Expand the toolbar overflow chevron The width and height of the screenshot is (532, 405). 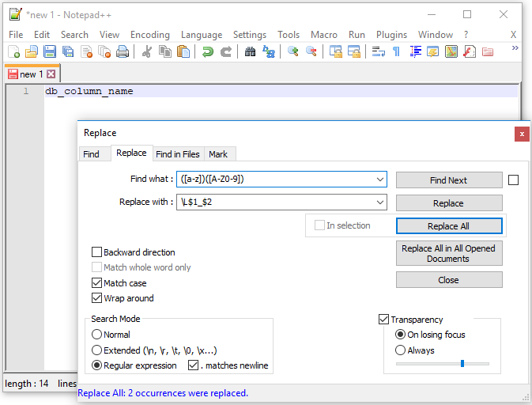(515, 49)
